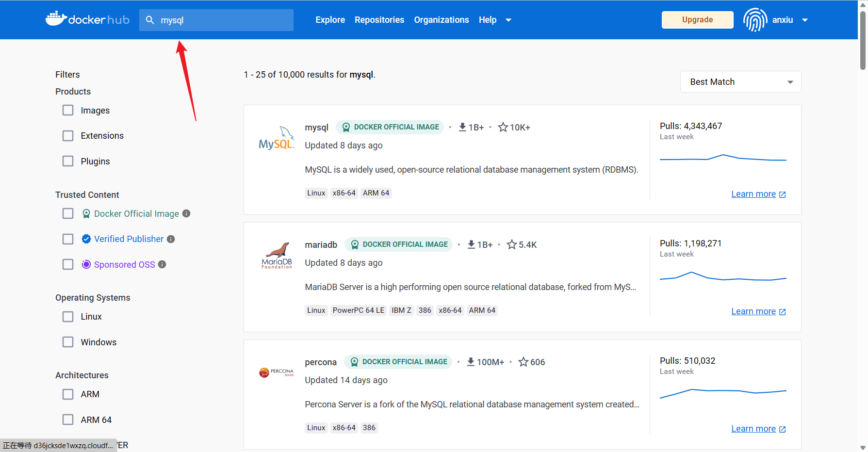
Task: Tick the Linux operating system checkbox
Action: pyautogui.click(x=68, y=317)
